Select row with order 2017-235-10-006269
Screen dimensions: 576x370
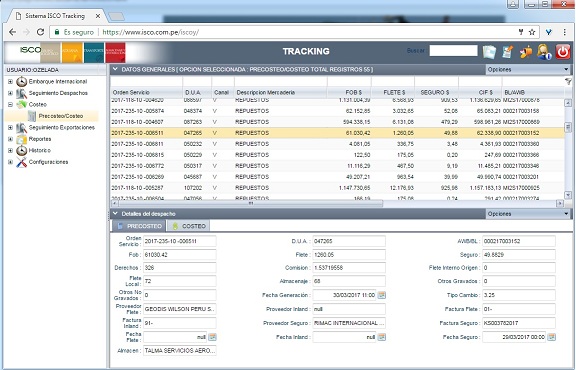pos(337,177)
